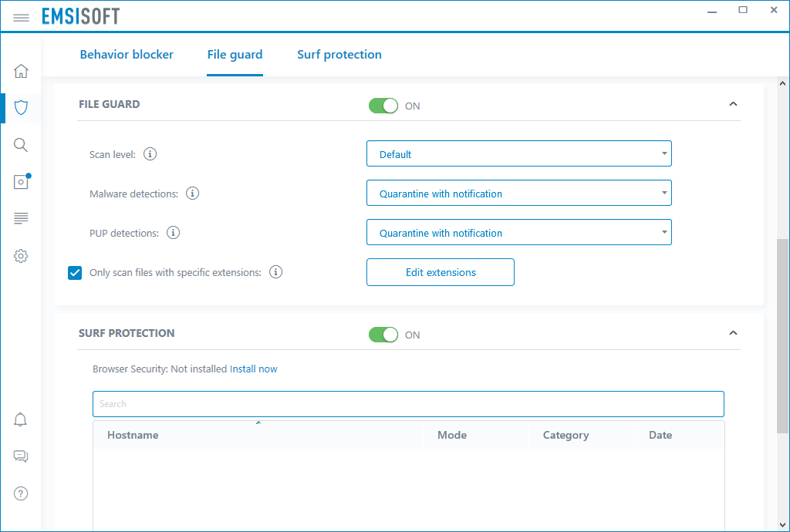
Task: Open the Emsisoft home overview screen
Action: point(21,70)
